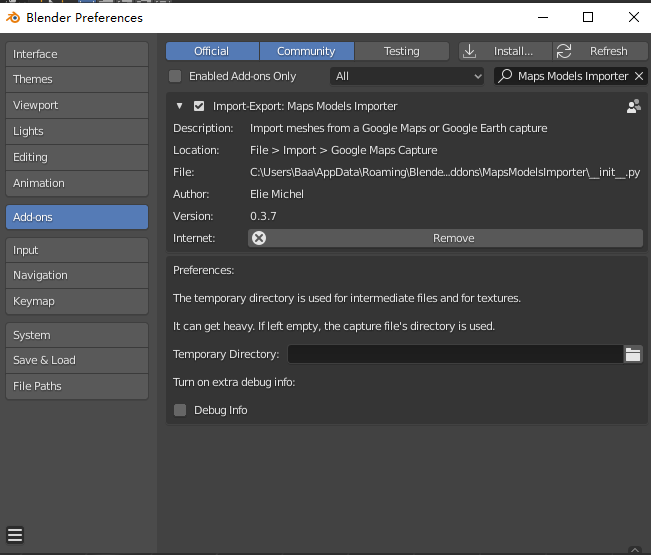Image resolution: width=651 pixels, height=555 pixels.
Task: Click the Refresh arrows icon
Action: [564, 51]
